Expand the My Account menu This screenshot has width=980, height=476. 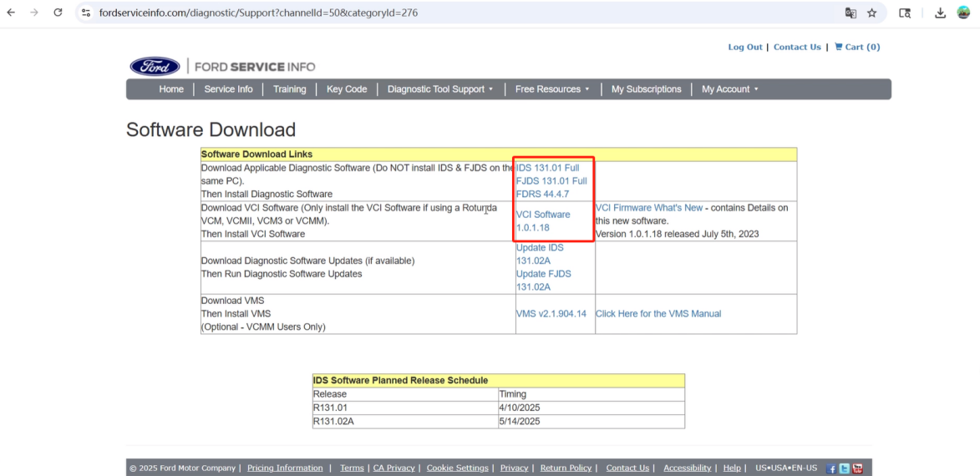(x=729, y=89)
